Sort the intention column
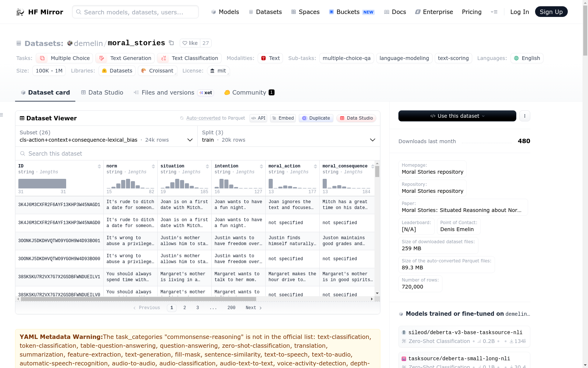The width and height of the screenshot is (588, 368). 261,166
